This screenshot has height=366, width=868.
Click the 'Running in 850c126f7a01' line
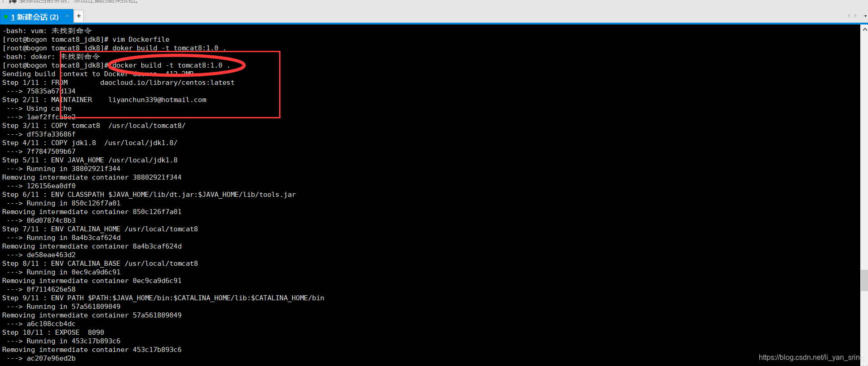click(x=63, y=203)
